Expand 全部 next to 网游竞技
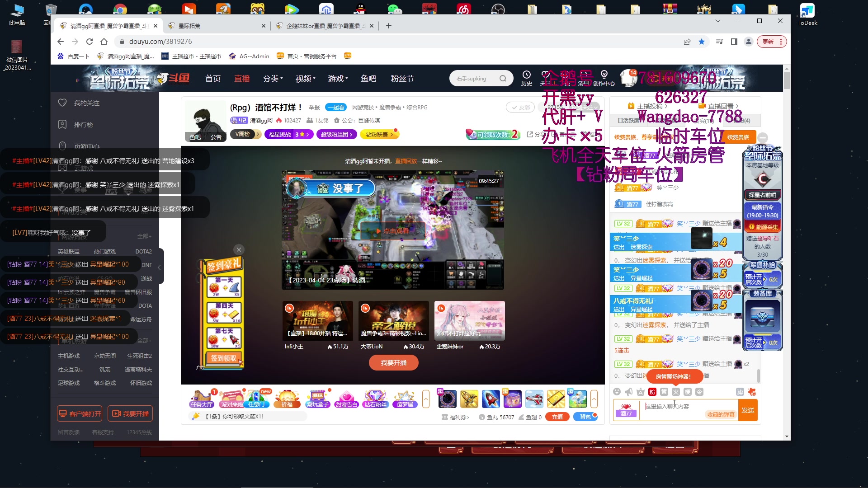This screenshot has height=488, width=868. click(x=144, y=236)
